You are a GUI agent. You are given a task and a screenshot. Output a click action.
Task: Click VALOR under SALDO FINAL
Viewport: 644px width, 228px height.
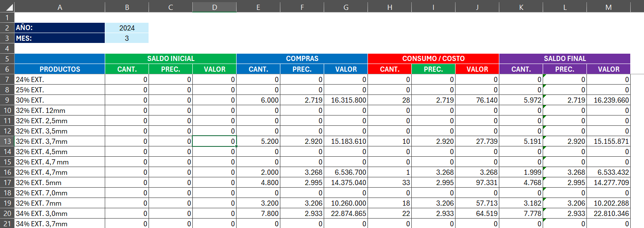[x=608, y=69]
